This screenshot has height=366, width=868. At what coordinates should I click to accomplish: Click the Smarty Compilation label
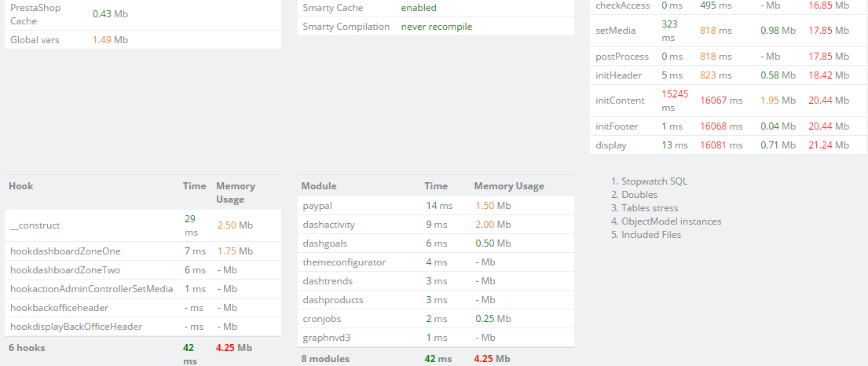point(346,26)
